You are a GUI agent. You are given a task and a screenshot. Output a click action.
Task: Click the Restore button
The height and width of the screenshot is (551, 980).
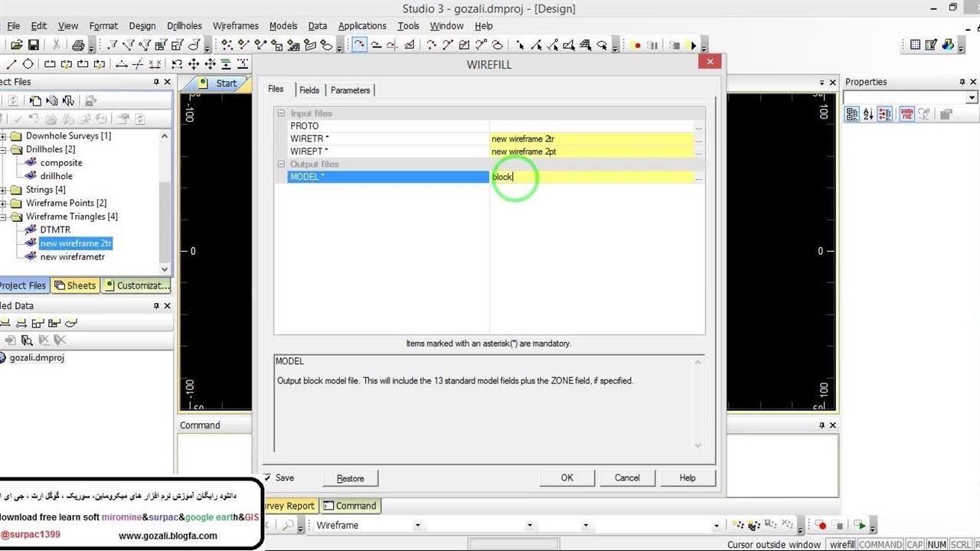coord(350,478)
